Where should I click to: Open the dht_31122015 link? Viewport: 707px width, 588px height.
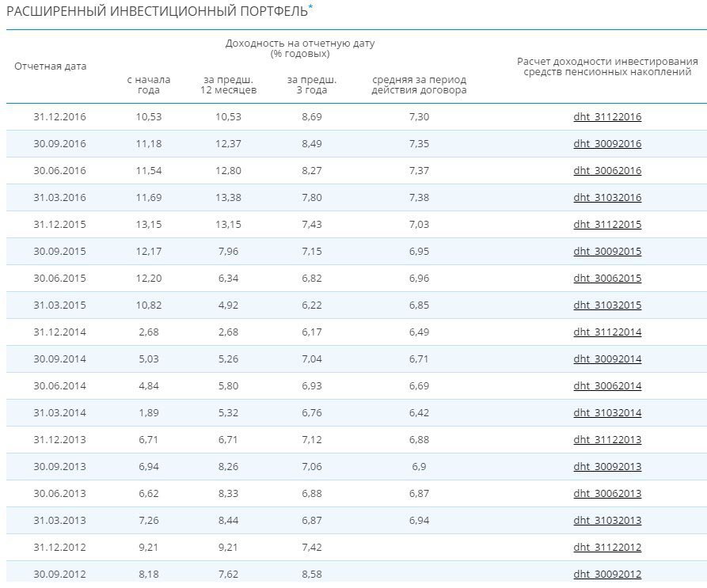click(607, 225)
